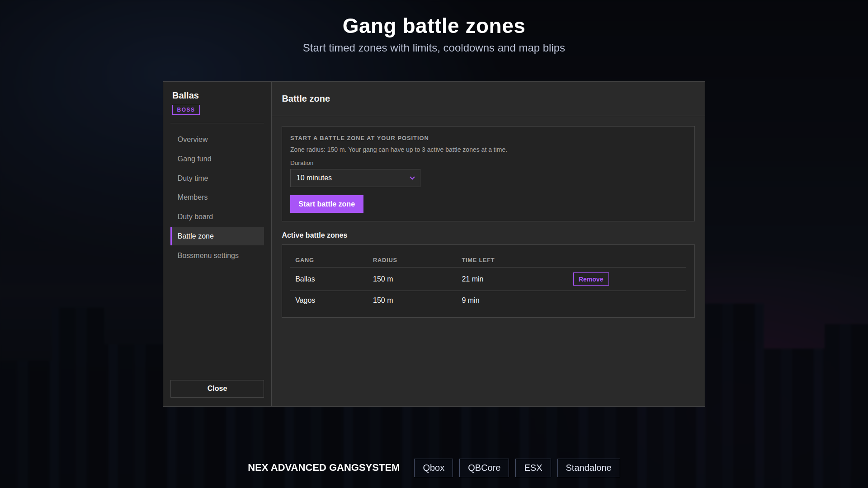Click the Ballas gang title in sidebar
Screen dimensions: 868x488
pyautogui.click(x=185, y=95)
